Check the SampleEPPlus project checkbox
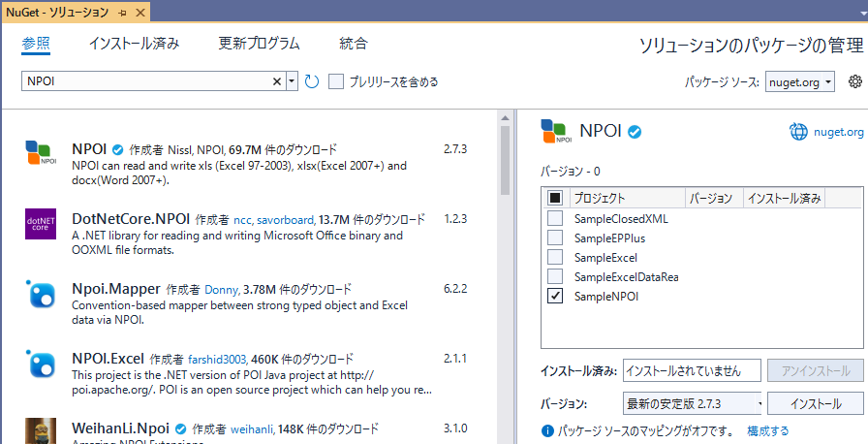Screen dimensions: 868x444 tap(555, 238)
